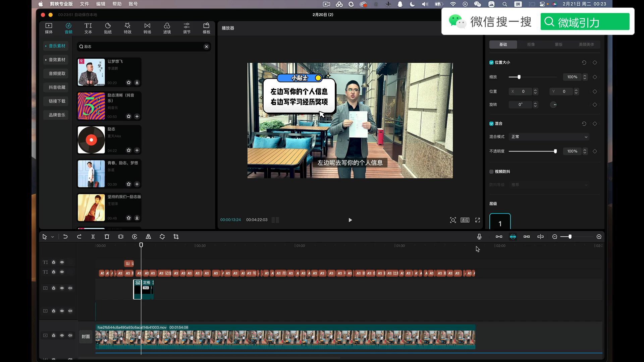Image resolution: width=644 pixels, height=362 pixels.
Task: Click the 缩放 scale slider handle
Action: pyautogui.click(x=519, y=77)
